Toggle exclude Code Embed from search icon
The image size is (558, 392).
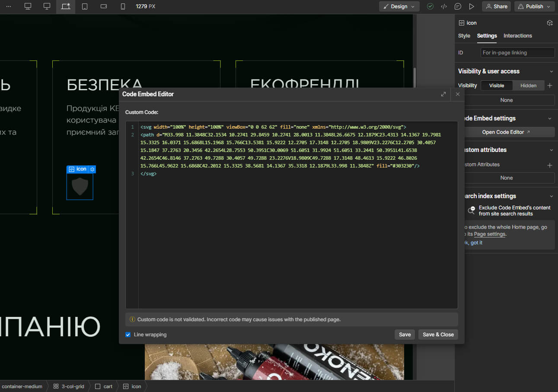tap(472, 210)
